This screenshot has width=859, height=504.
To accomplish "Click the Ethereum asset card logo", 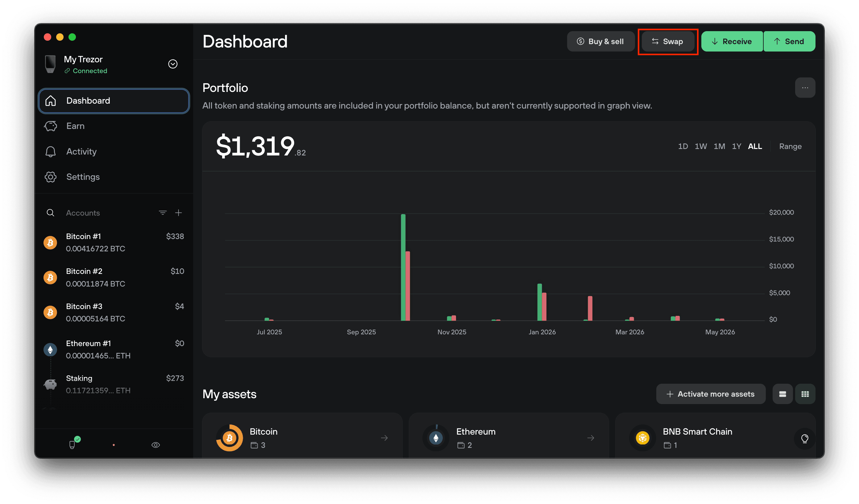I will click(x=436, y=438).
